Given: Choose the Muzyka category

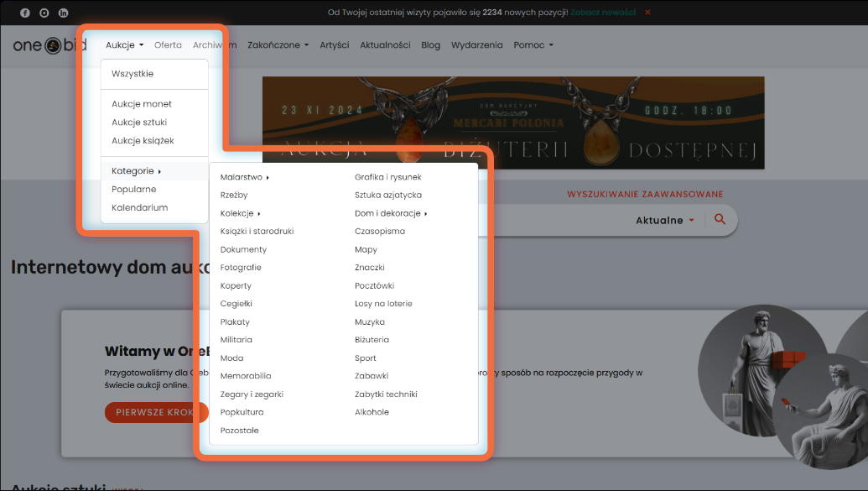Looking at the screenshot, I should [x=369, y=322].
